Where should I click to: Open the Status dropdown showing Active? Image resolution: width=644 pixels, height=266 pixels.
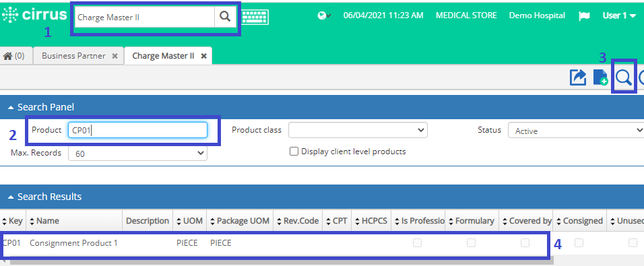576,131
